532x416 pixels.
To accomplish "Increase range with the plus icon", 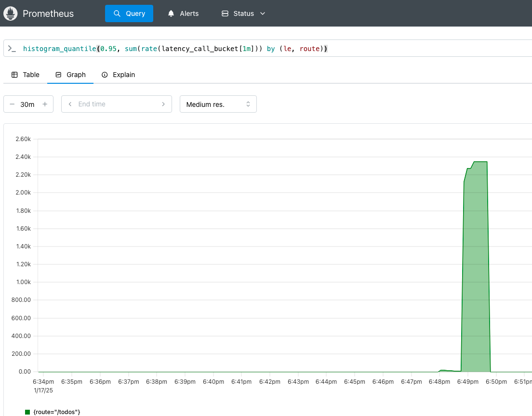I will [x=45, y=104].
